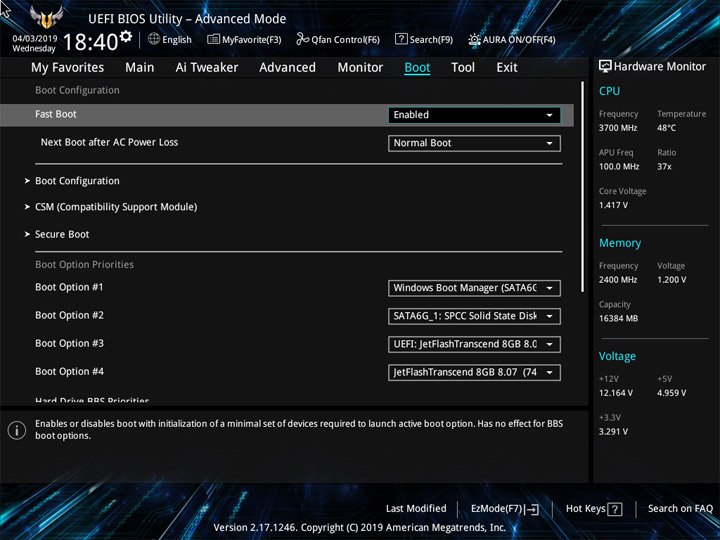Click the EzMode exit arrow icon

point(532,509)
